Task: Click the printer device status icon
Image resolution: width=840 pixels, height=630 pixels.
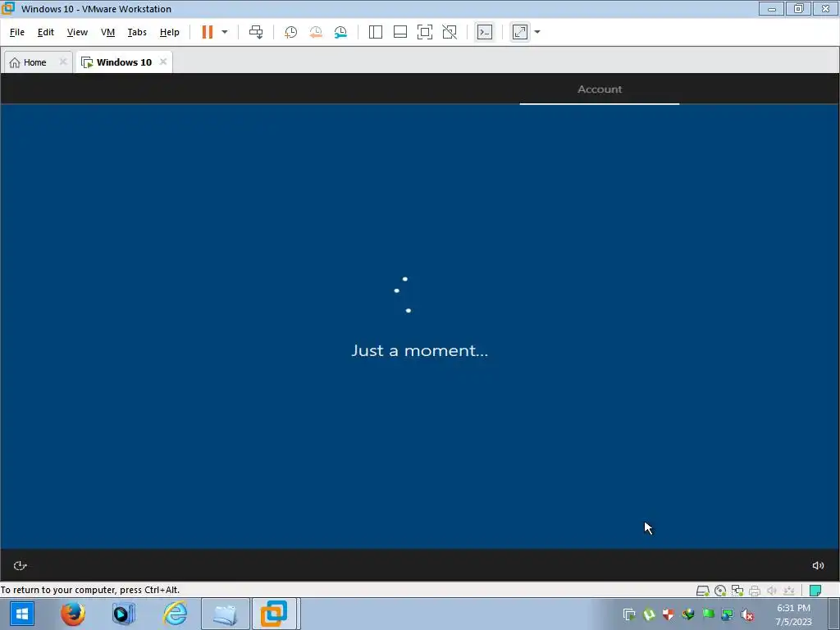Action: point(755,591)
